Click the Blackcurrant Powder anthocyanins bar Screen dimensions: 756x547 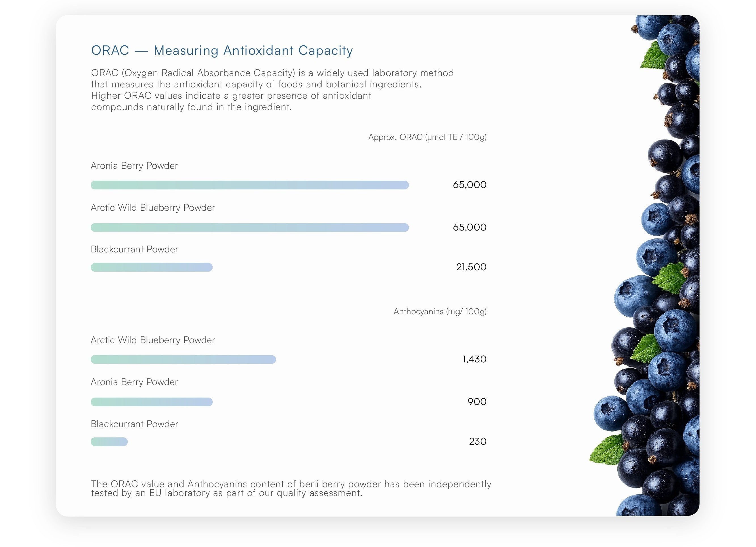point(109,442)
